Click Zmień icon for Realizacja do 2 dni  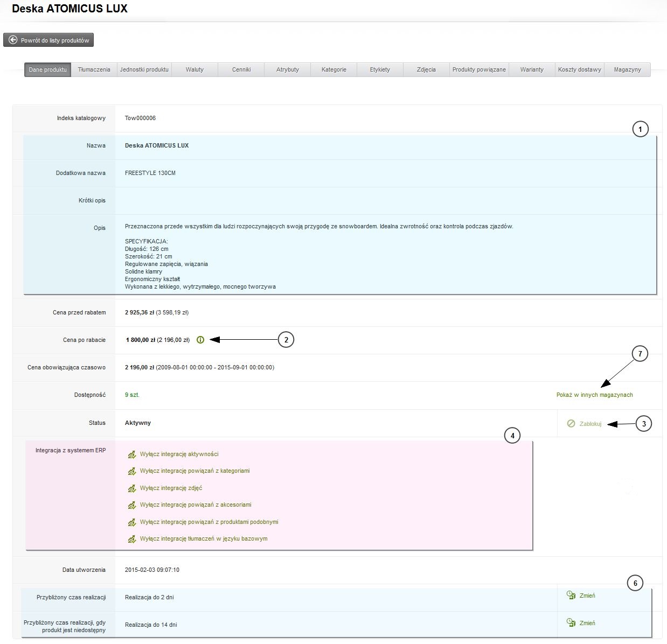pyautogui.click(x=572, y=595)
